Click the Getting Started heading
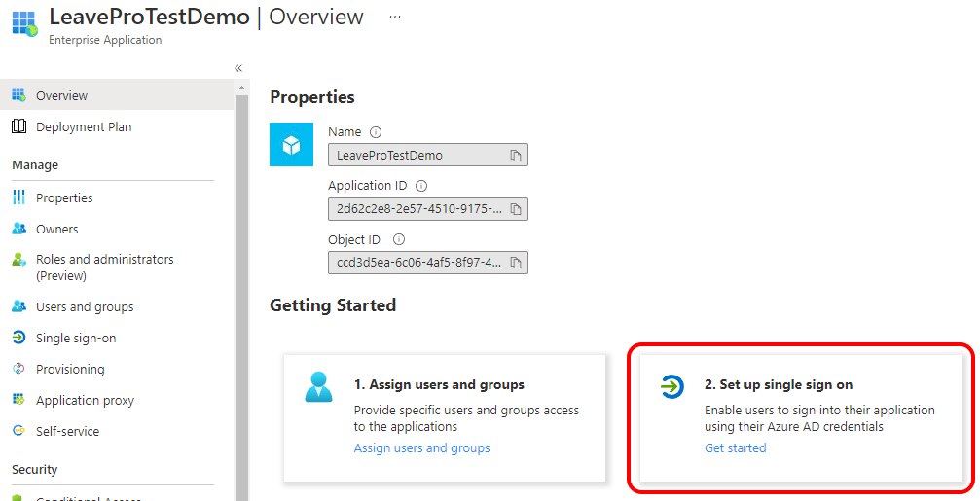 [x=333, y=304]
